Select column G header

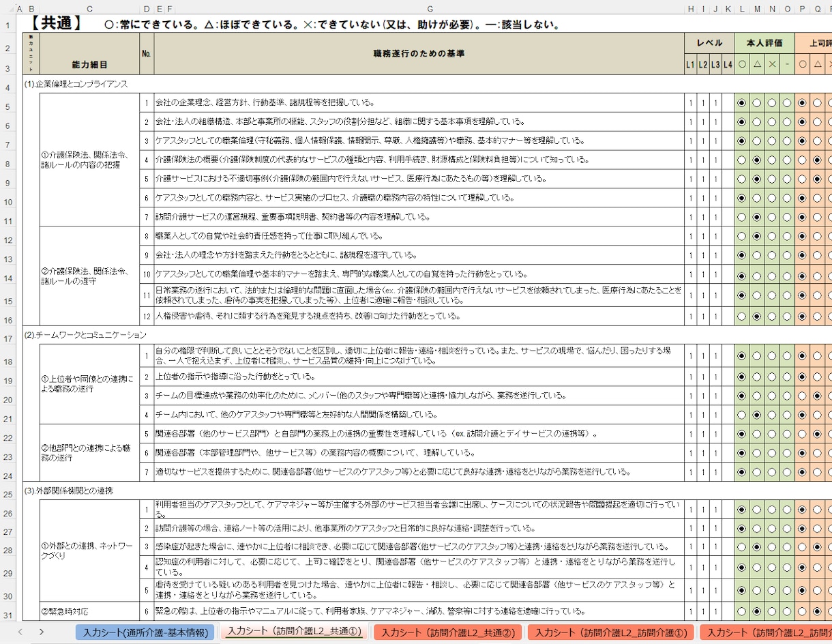pyautogui.click(x=430, y=8)
